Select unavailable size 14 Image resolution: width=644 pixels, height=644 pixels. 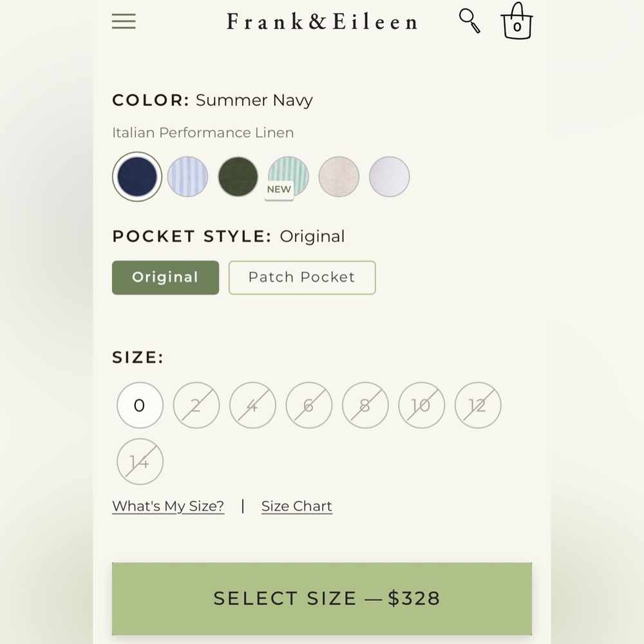tap(140, 462)
